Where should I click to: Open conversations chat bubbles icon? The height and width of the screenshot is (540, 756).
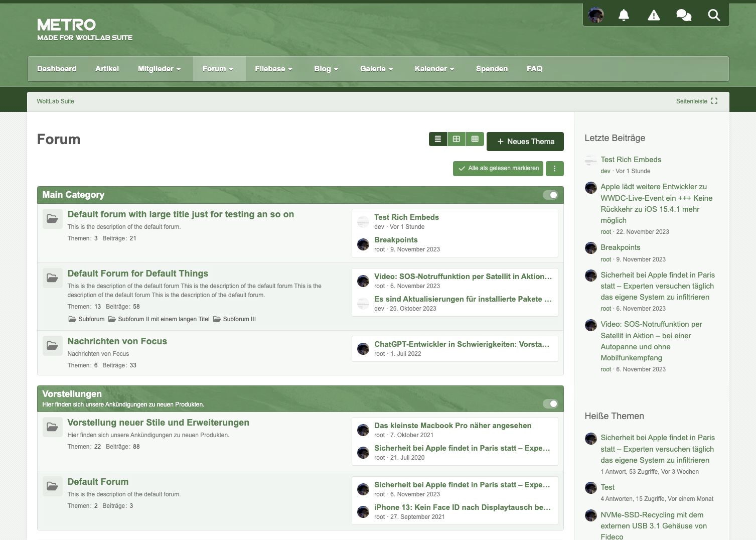[683, 15]
